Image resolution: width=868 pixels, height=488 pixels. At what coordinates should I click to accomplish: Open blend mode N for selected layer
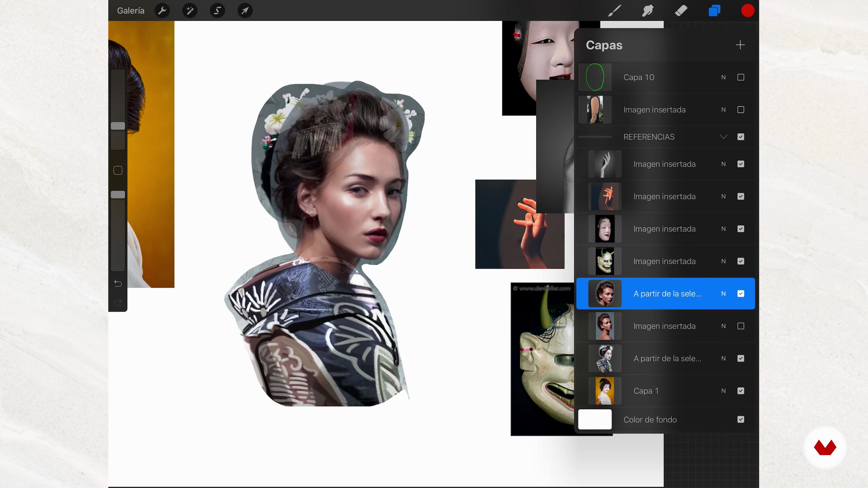[723, 294]
